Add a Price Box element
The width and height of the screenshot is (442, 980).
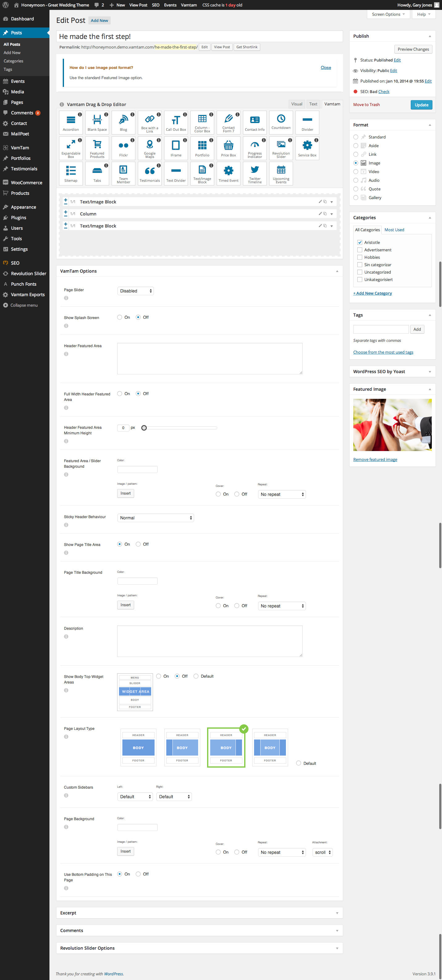[x=228, y=147]
